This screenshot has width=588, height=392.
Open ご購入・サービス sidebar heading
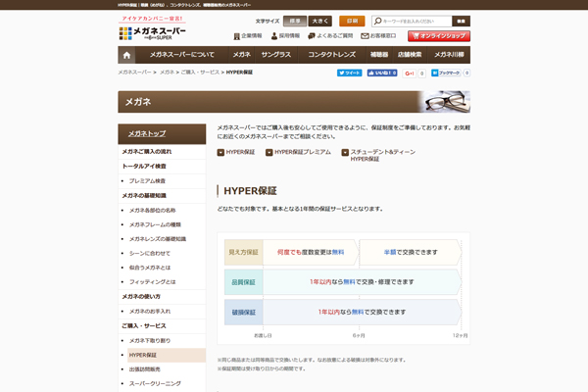(x=162, y=326)
